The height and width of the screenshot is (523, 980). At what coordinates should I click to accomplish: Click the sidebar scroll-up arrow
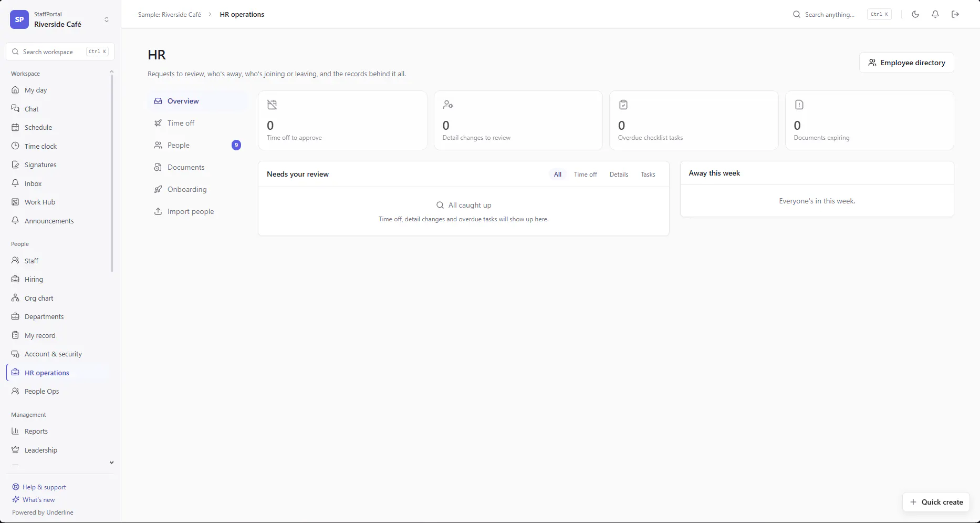pyautogui.click(x=111, y=71)
